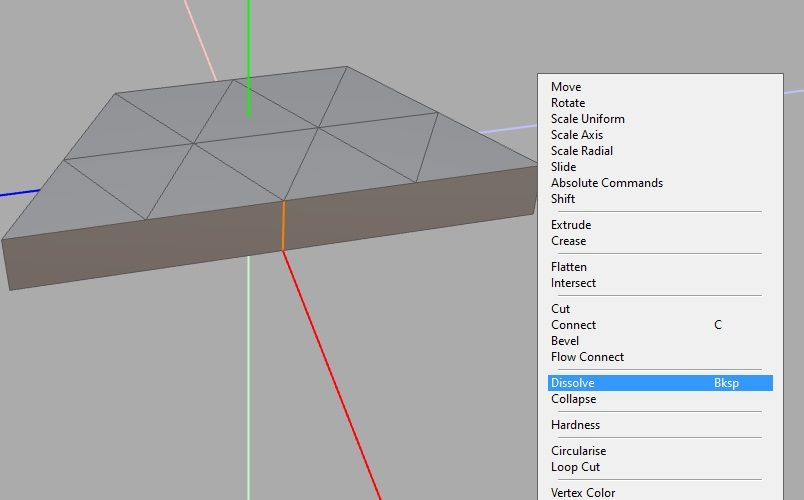804x500 pixels.
Task: Click Extrude in the context menu
Action: (x=571, y=225)
